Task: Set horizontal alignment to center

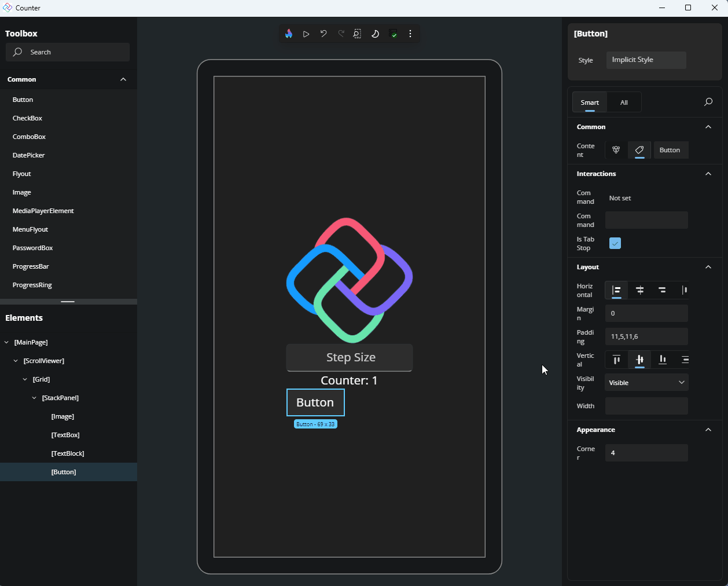Action: 639,290
